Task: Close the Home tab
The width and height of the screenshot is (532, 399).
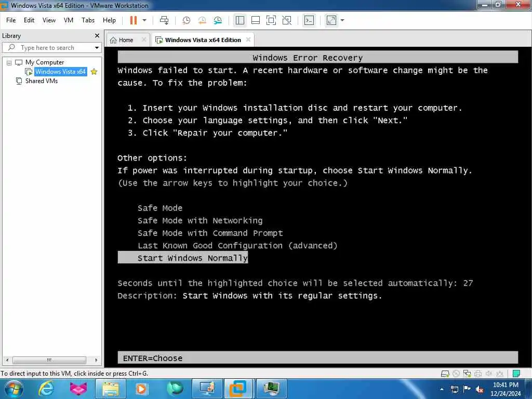Action: click(144, 39)
